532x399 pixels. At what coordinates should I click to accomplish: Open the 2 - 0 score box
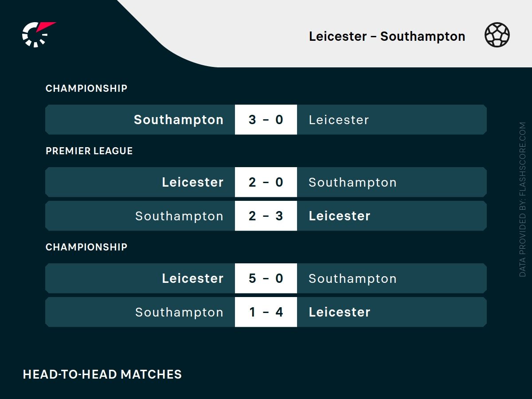pyautogui.click(x=266, y=182)
